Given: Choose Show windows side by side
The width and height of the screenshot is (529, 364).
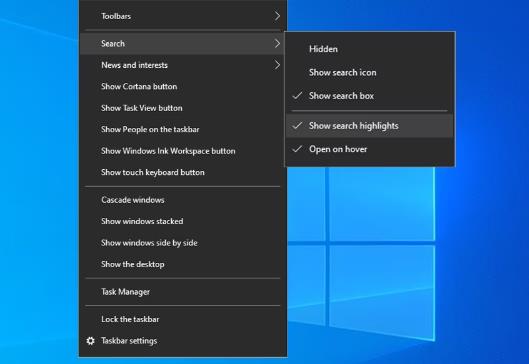Looking at the screenshot, I should pyautogui.click(x=183, y=243).
